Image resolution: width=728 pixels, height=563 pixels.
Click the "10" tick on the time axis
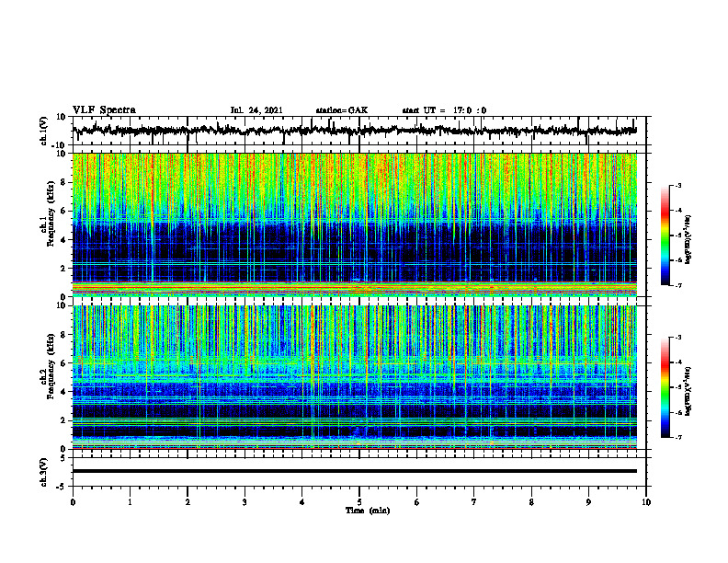pyautogui.click(x=646, y=502)
